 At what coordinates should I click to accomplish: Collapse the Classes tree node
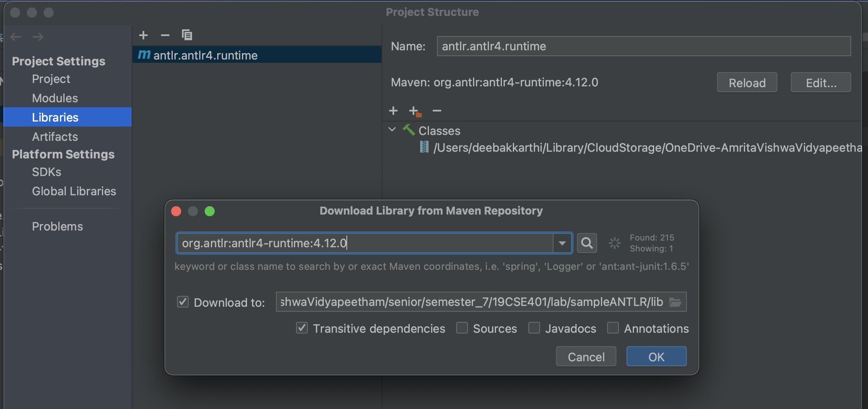point(392,130)
